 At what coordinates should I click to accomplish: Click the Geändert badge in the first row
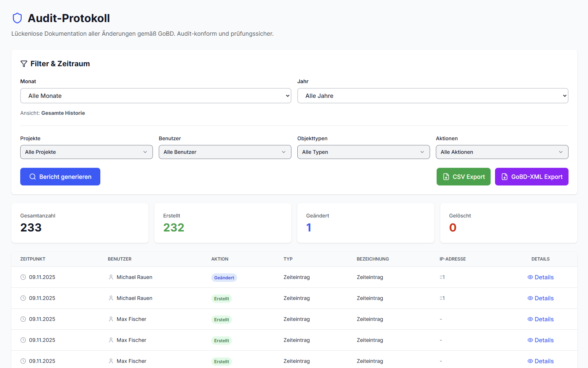click(x=224, y=278)
